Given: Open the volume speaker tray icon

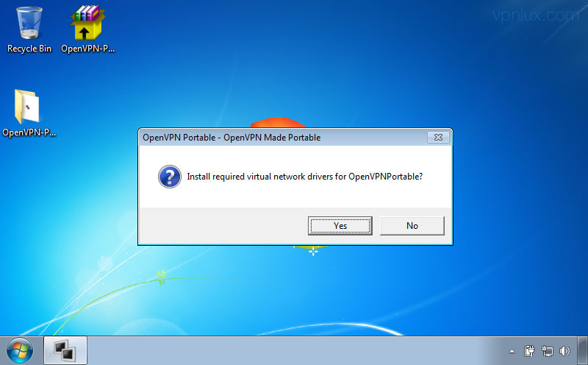Looking at the screenshot, I should coord(564,351).
